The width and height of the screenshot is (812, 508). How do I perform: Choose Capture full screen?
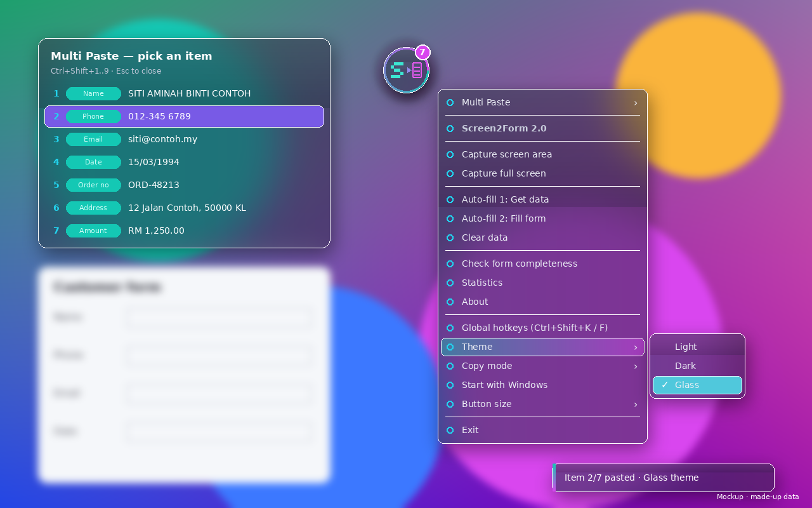pyautogui.click(x=542, y=173)
